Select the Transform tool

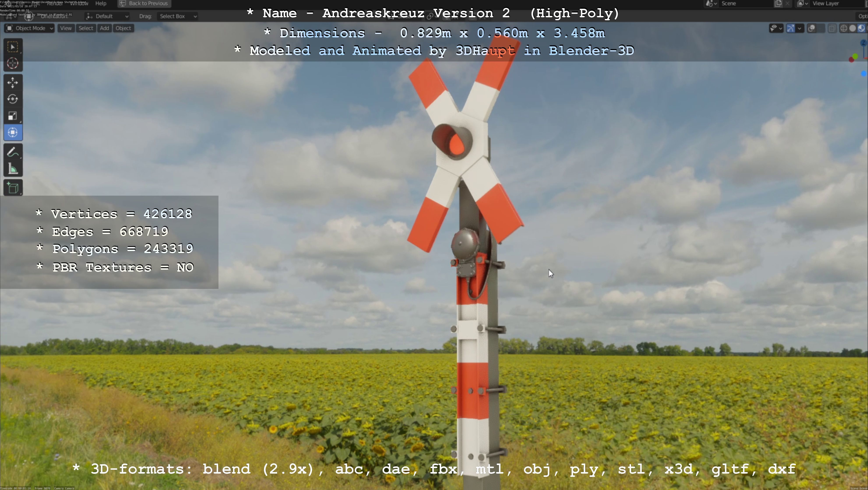tap(13, 132)
